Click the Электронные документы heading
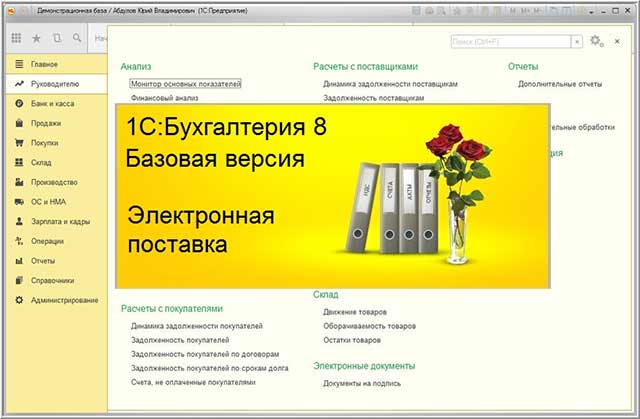The image size is (640, 419). click(364, 366)
